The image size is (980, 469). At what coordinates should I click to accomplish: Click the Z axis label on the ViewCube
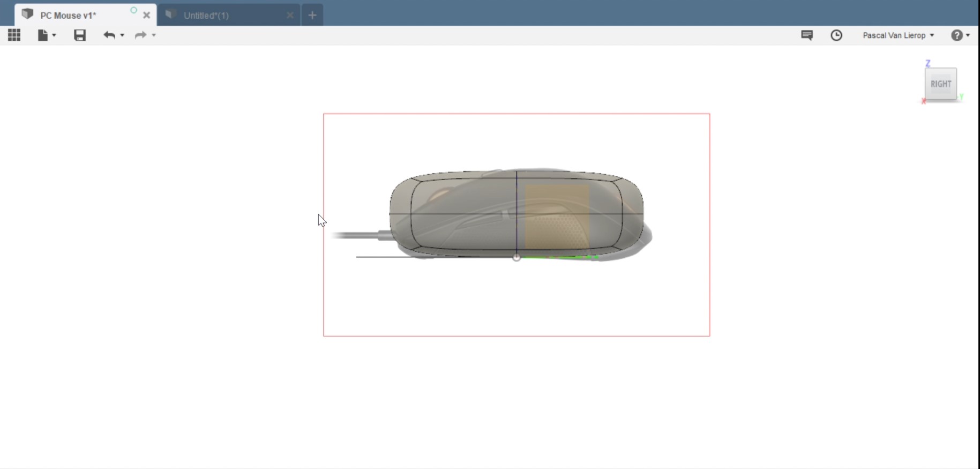[928, 63]
